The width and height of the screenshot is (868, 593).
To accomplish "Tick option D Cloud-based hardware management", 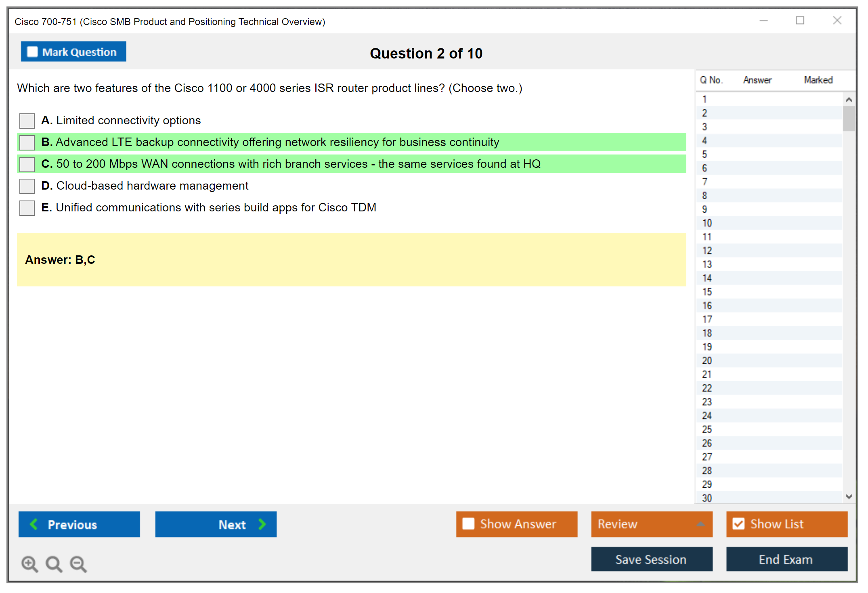I will 27,186.
